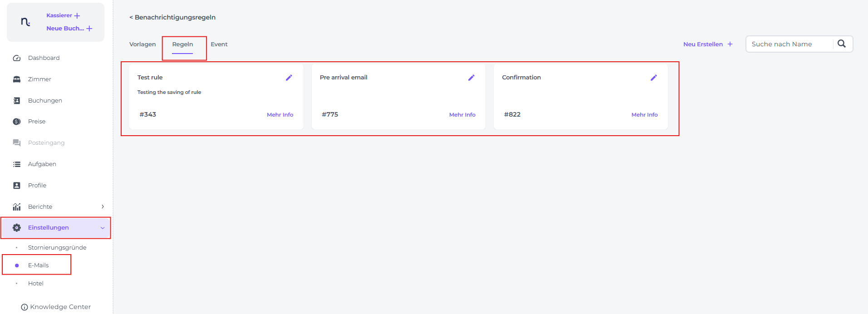This screenshot has width=868, height=314.
Task: Click pencil icon on Confirmation card
Action: click(x=654, y=78)
